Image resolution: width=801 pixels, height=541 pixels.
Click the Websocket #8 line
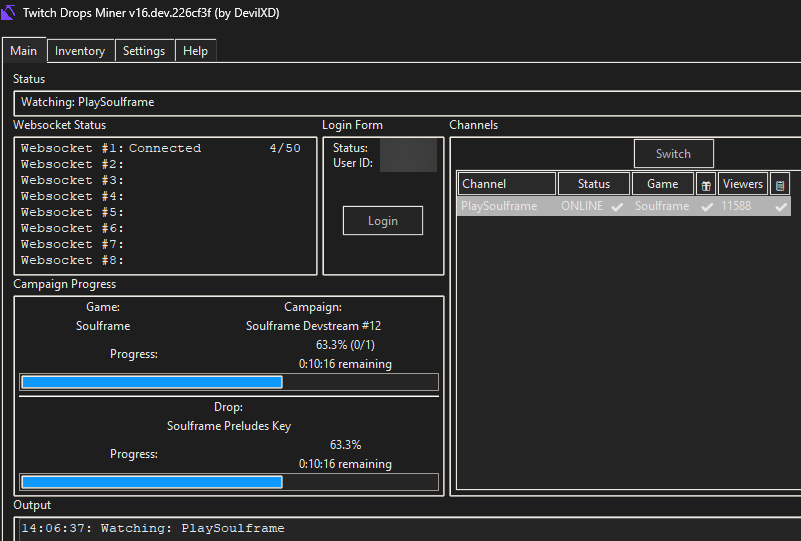coord(72,260)
